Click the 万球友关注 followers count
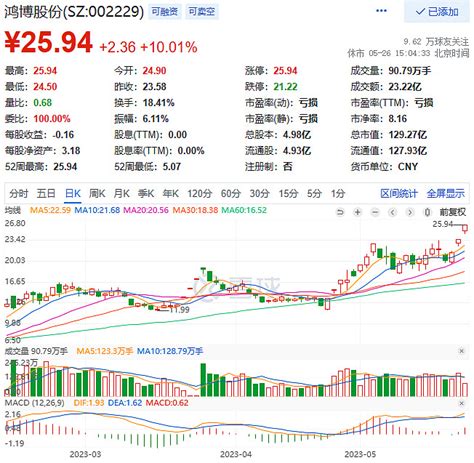This screenshot has width=474, height=463. point(436,41)
